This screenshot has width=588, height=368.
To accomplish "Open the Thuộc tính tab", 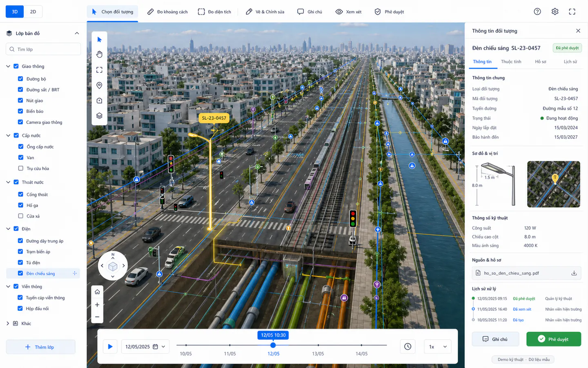I will [511, 62].
